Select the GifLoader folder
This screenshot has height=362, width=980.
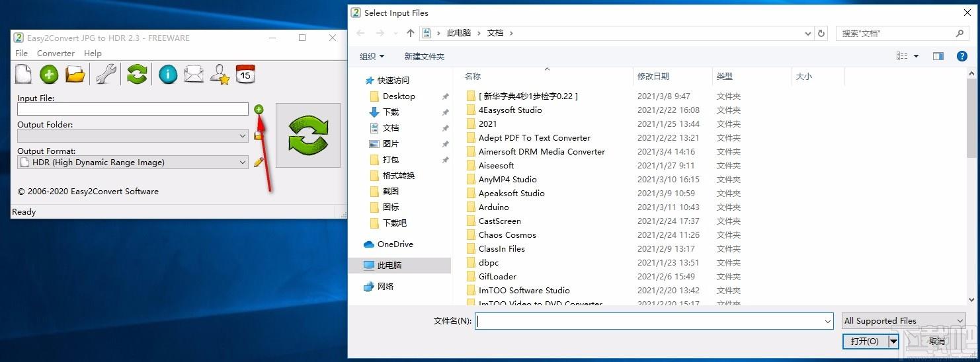[x=497, y=277]
